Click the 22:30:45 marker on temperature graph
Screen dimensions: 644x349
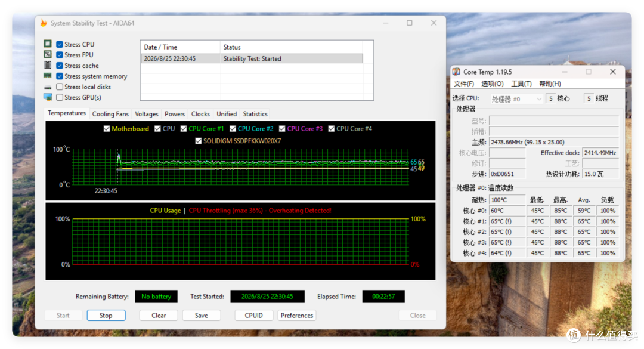point(106,191)
